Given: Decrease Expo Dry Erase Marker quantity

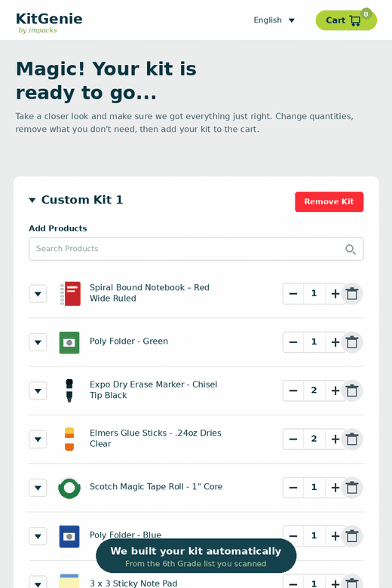Looking at the screenshot, I should pyautogui.click(x=293, y=390).
